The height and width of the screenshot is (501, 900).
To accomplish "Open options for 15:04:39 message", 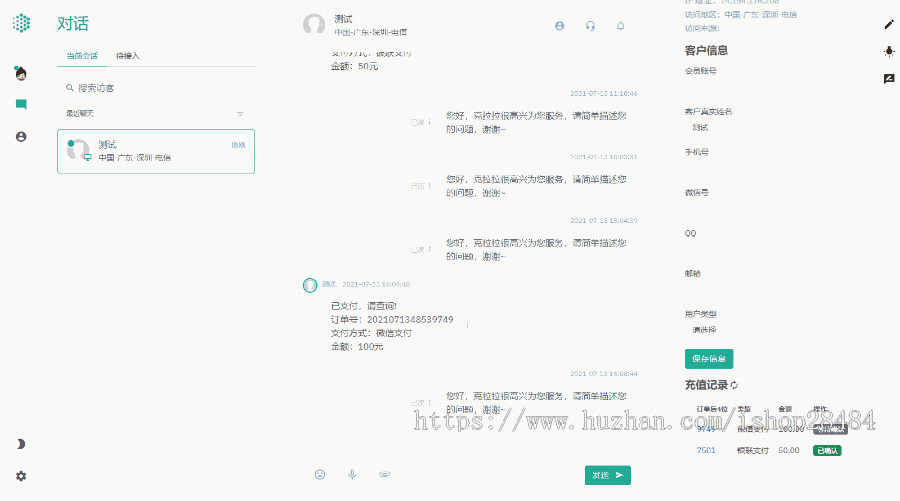I will (x=429, y=250).
